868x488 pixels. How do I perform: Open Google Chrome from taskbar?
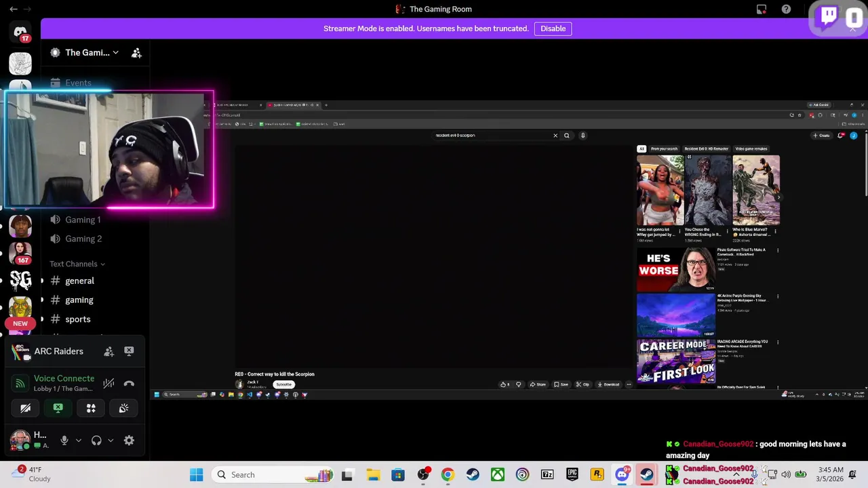[x=448, y=475]
